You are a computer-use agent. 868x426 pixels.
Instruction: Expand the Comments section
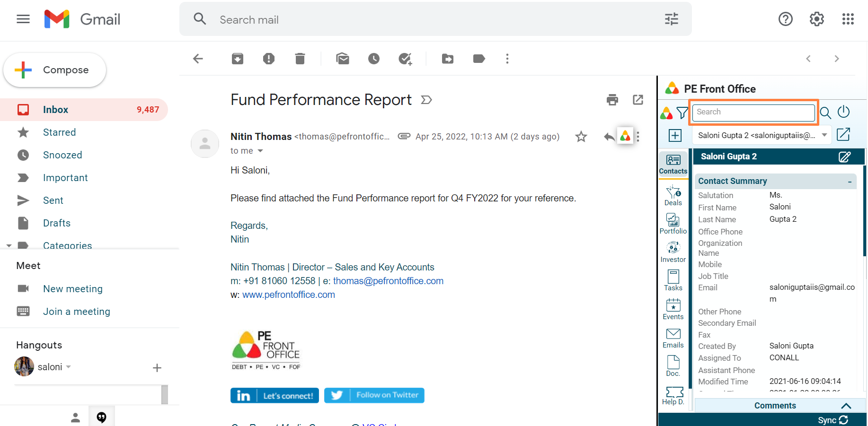846,406
